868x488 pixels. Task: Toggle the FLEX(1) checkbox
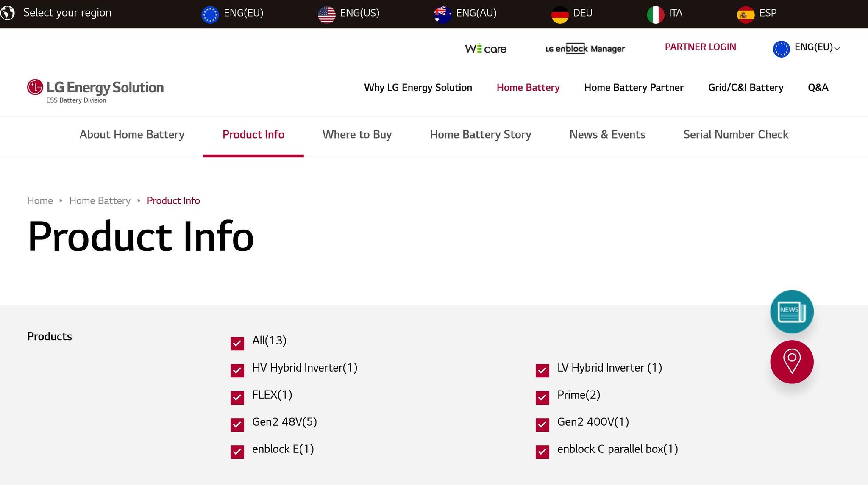tap(237, 397)
